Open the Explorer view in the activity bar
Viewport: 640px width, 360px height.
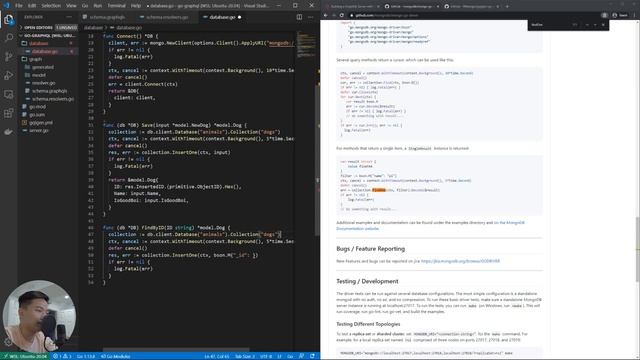pyautogui.click(x=9, y=20)
